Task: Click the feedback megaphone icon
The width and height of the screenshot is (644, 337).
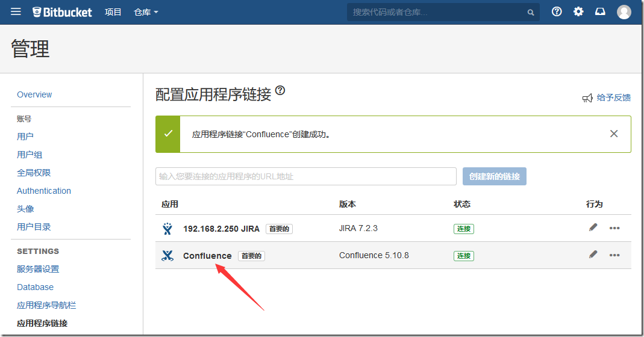Action: [587, 98]
